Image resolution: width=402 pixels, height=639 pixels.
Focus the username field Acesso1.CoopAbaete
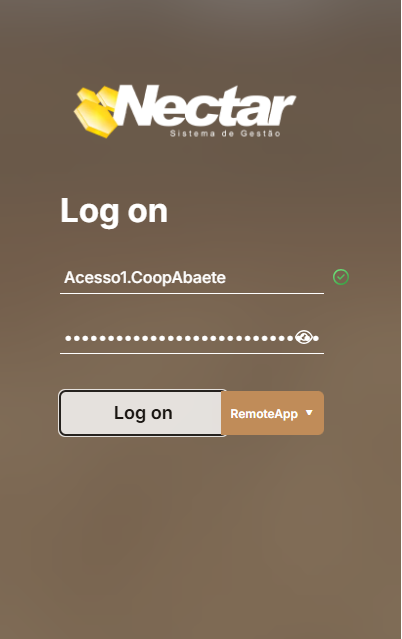pos(192,278)
